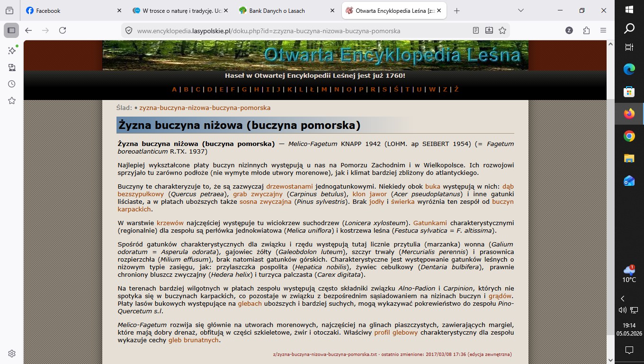The image size is (644, 364).
Task: Reload the page with refresh icon
Action: [x=63, y=30]
